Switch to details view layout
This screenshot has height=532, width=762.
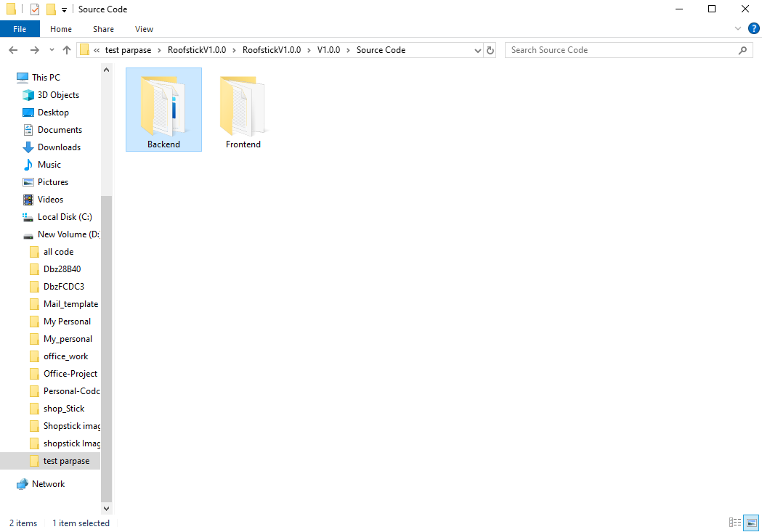click(x=735, y=523)
